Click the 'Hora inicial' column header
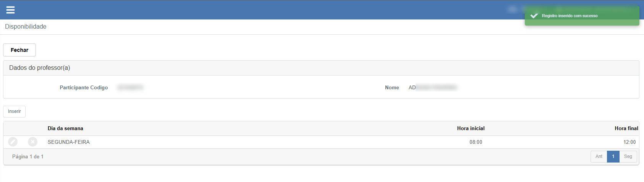Image resolution: width=644 pixels, height=182 pixels. 471,129
